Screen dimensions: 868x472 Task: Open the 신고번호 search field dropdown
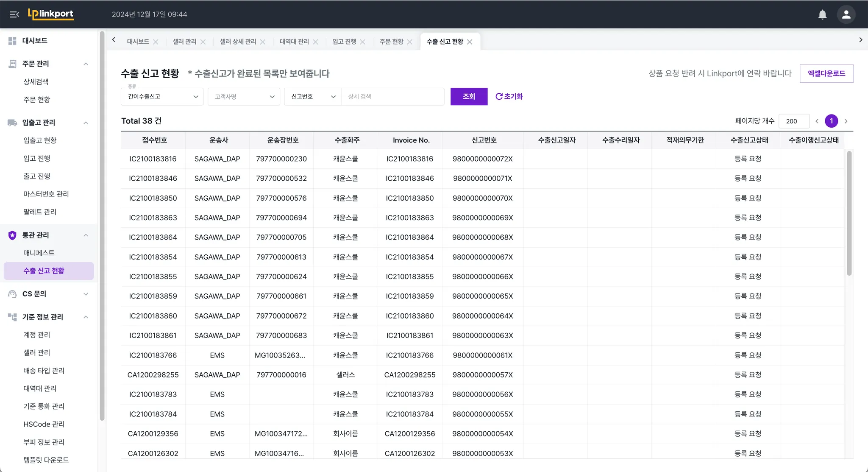click(x=312, y=97)
